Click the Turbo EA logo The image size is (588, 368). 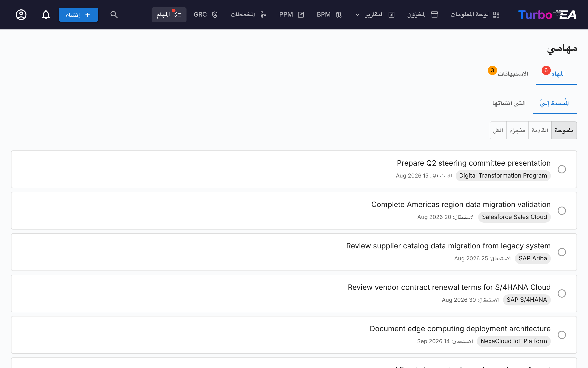point(547,14)
